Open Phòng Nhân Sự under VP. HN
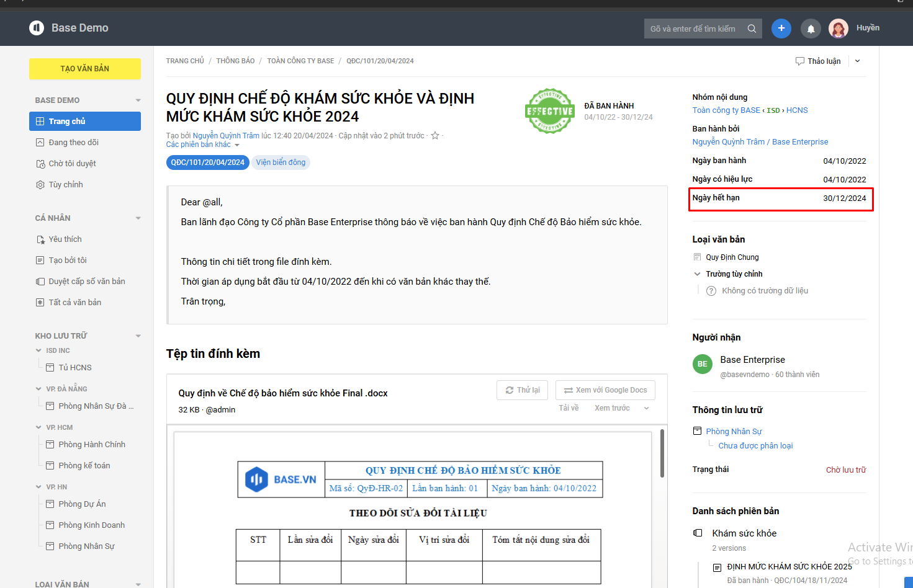The height and width of the screenshot is (588, 913). point(86,546)
